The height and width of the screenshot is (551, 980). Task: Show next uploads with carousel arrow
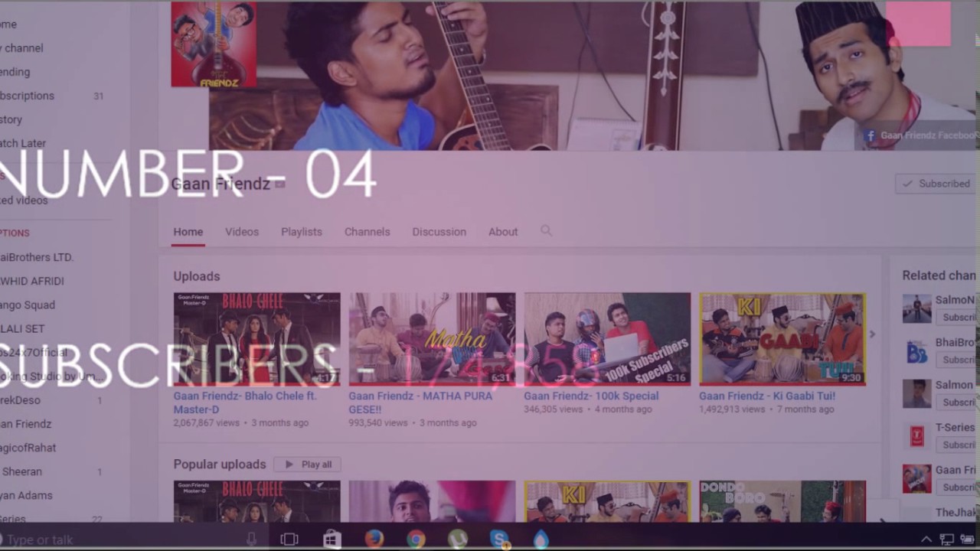[x=872, y=334]
